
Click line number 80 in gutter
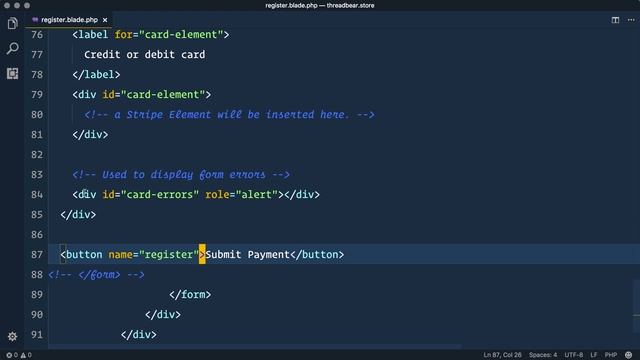pyautogui.click(x=37, y=115)
